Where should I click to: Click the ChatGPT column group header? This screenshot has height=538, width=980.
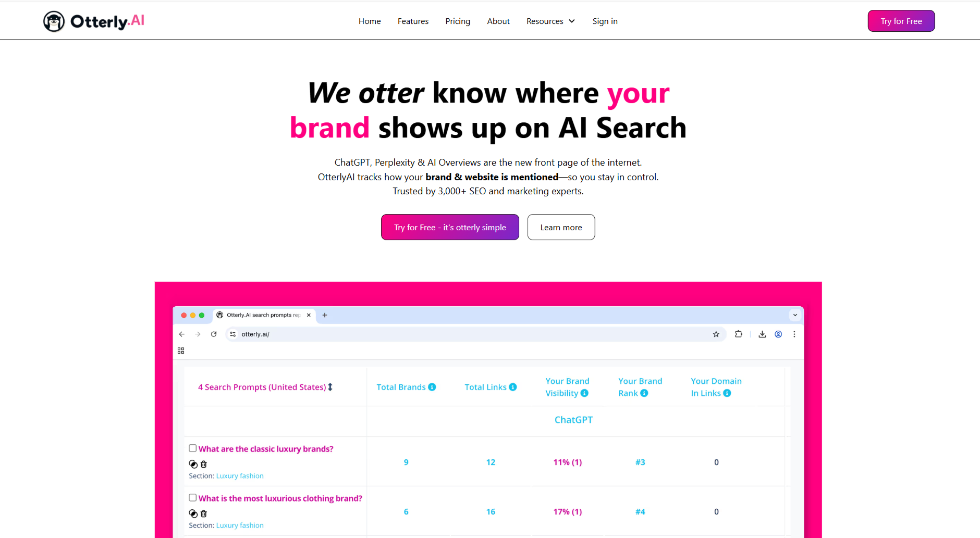[573, 420]
